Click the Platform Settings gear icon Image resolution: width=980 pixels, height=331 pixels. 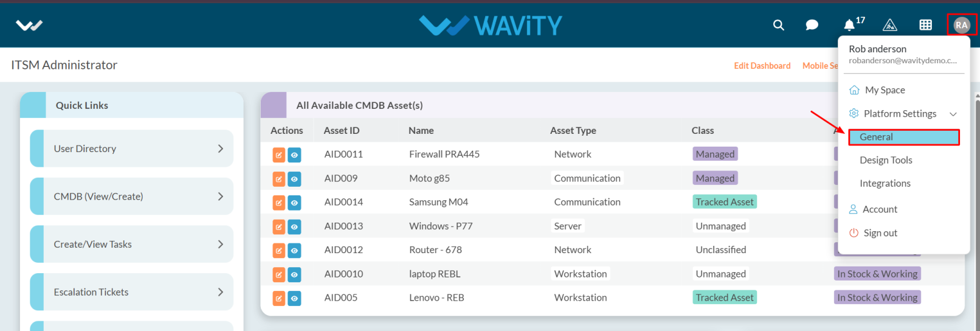coord(854,113)
